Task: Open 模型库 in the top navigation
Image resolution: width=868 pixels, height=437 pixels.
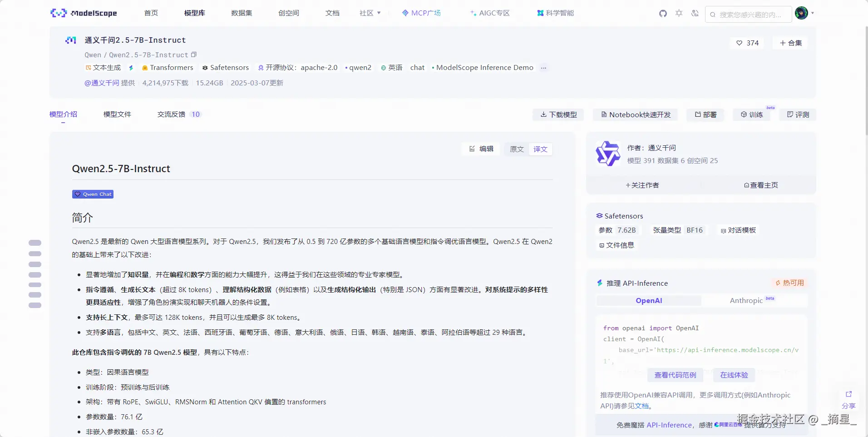Action: point(195,13)
